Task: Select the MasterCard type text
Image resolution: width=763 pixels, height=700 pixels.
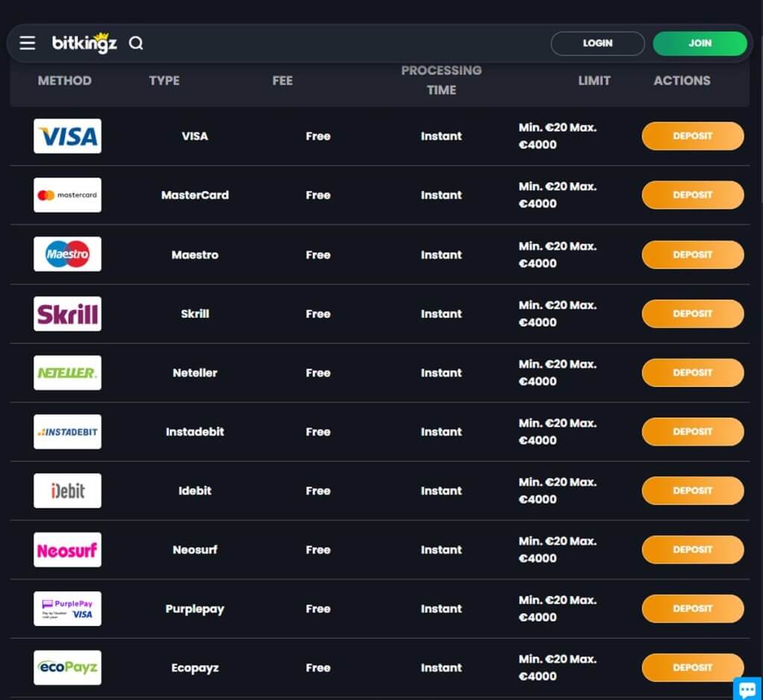Action: [194, 195]
